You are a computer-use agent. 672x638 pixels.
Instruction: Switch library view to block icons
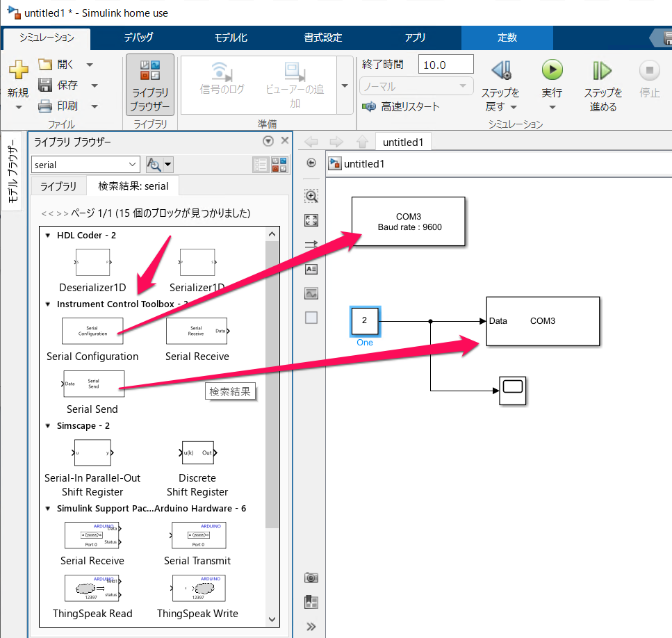[279, 165]
